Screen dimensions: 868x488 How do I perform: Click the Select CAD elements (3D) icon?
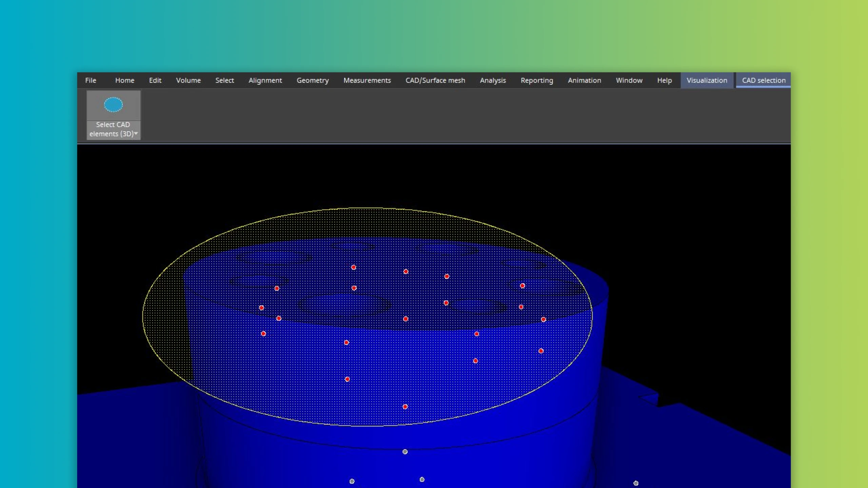click(x=113, y=105)
